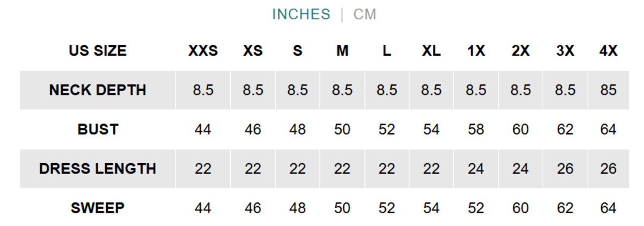The image size is (644, 226).
Task: Click the 1X bust value 58
Action: (476, 129)
